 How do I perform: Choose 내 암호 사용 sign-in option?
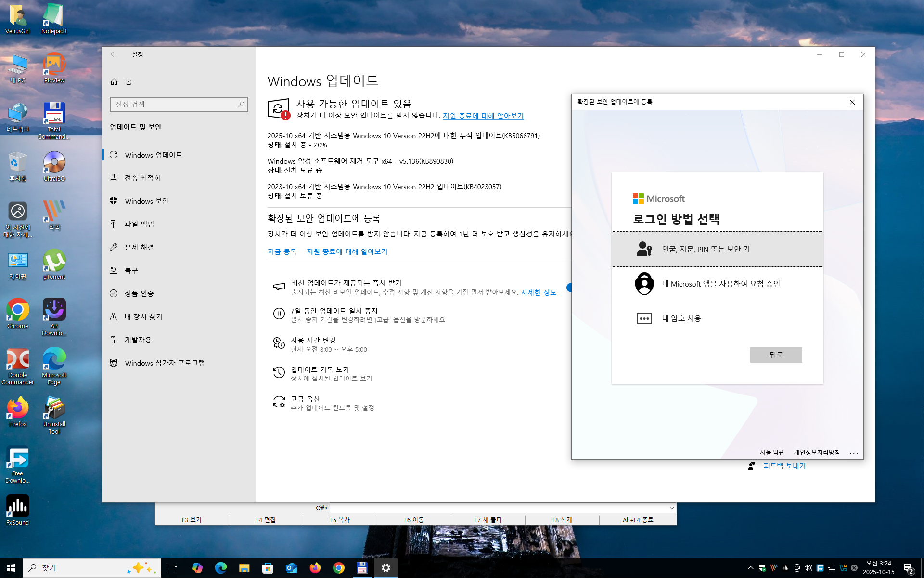click(717, 318)
